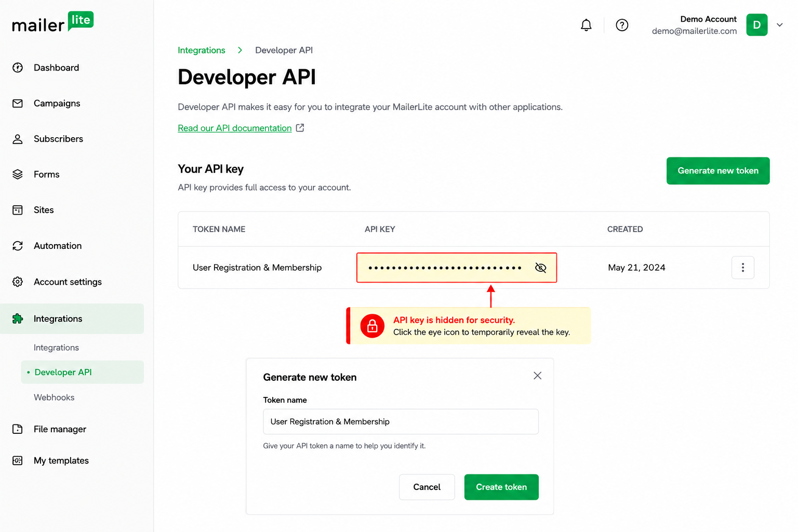
Task: Click the Subscribers person icon
Action: pos(18,139)
